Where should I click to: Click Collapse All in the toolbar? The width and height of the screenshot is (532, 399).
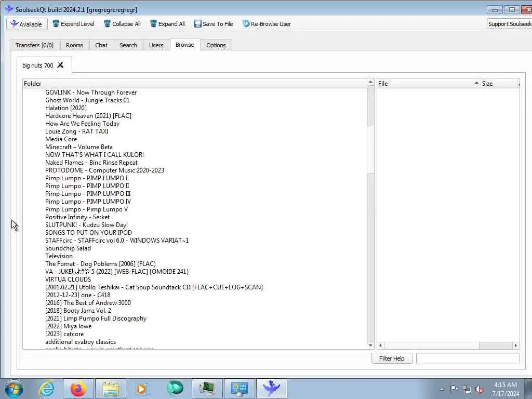point(122,24)
